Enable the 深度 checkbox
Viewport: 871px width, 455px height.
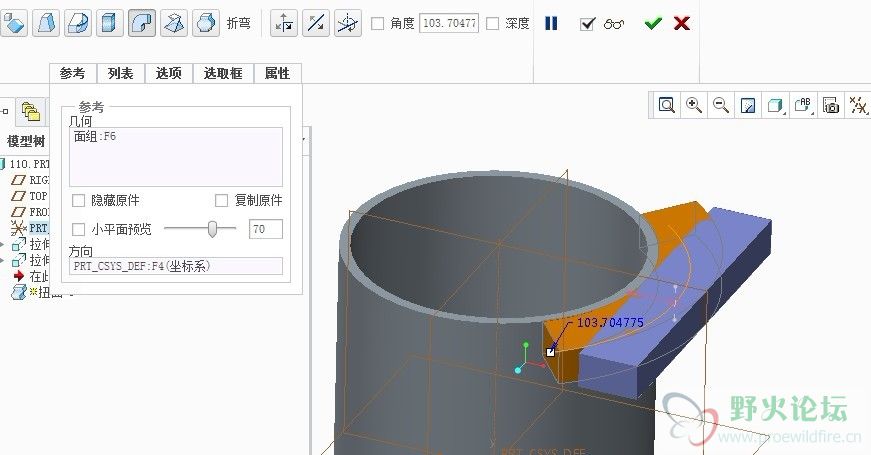[x=492, y=23]
